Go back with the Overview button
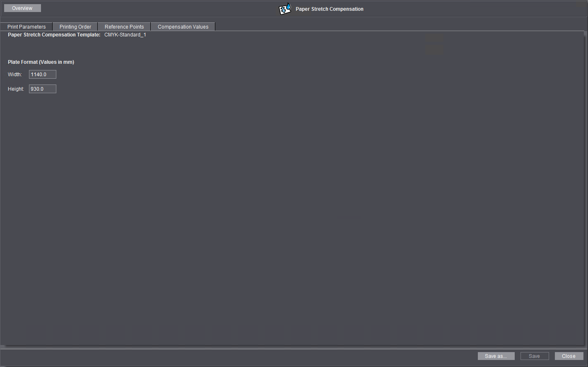588x367 pixels. [22, 8]
